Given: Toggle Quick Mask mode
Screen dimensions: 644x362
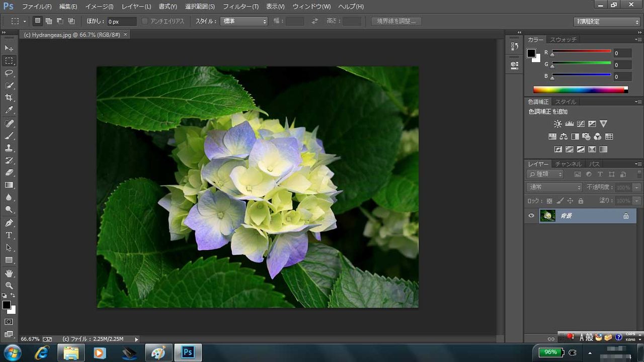Looking at the screenshot, I should point(9,322).
